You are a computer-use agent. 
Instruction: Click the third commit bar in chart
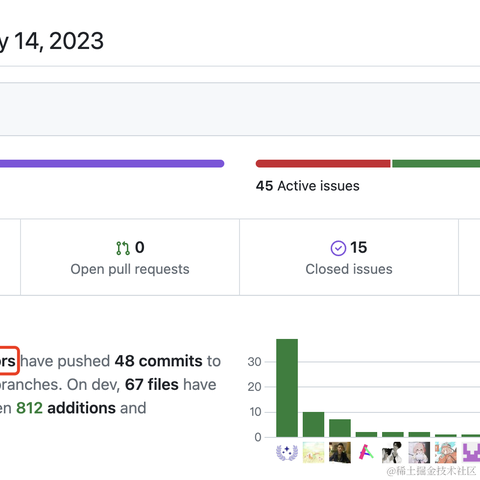[340, 428]
